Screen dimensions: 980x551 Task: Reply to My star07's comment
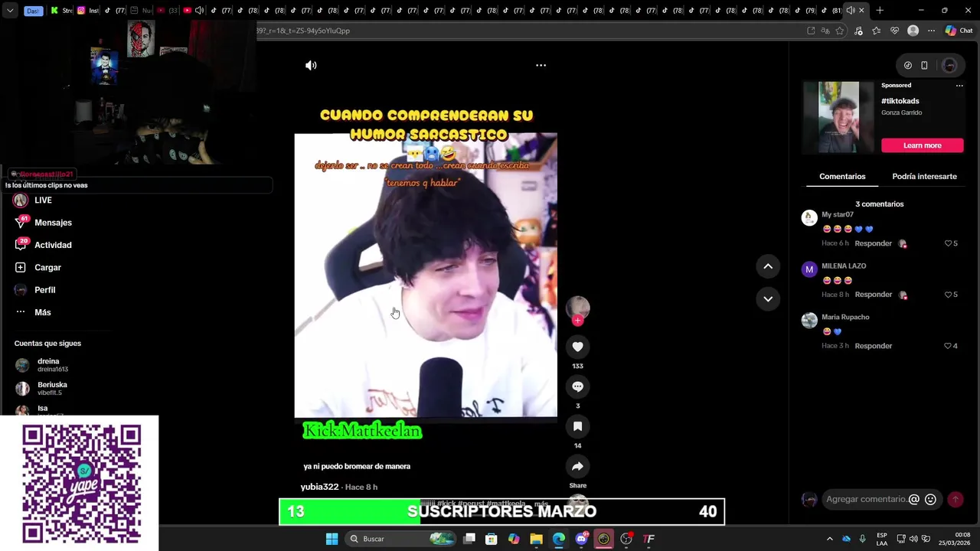[x=873, y=243]
